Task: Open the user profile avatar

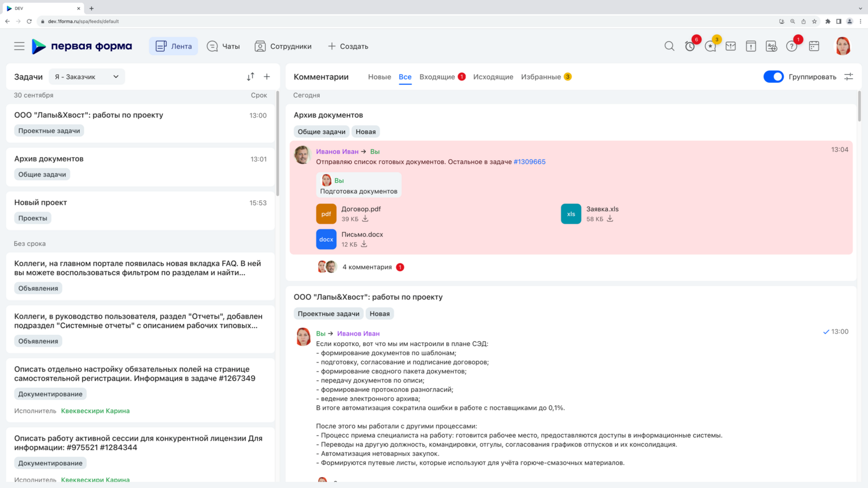Action: (843, 46)
